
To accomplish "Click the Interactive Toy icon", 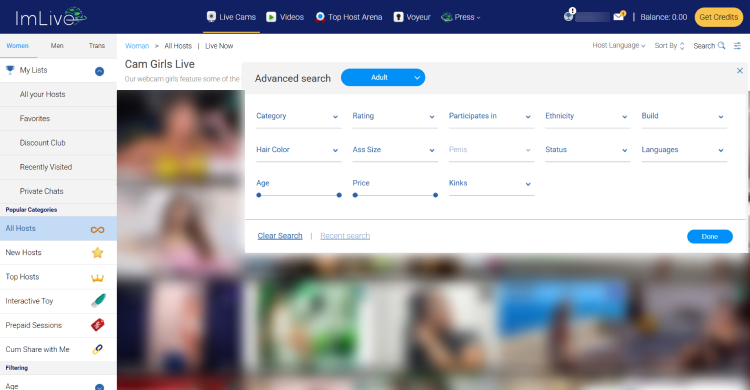I will click(98, 301).
